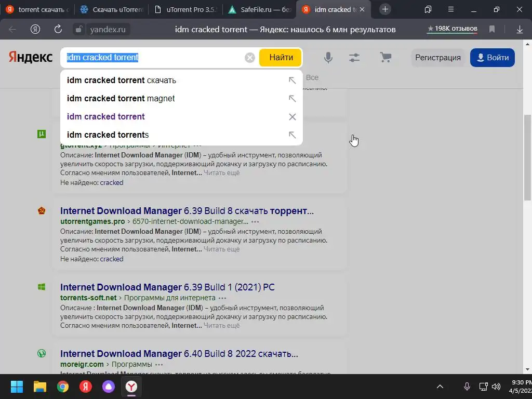Click the active Yandex Browser taskbar icon
The width and height of the screenshot is (532, 399).
(131, 387)
